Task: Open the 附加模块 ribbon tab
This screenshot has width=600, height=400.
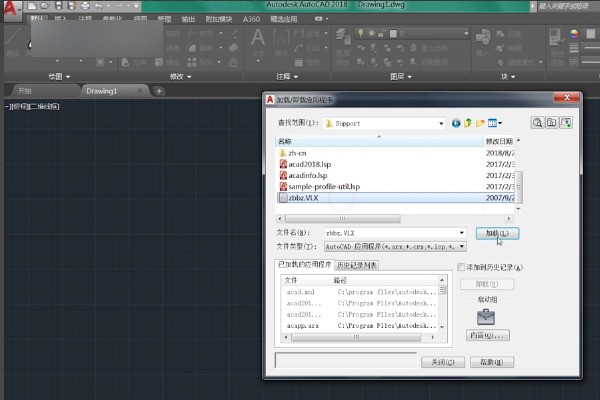Action: click(x=219, y=19)
